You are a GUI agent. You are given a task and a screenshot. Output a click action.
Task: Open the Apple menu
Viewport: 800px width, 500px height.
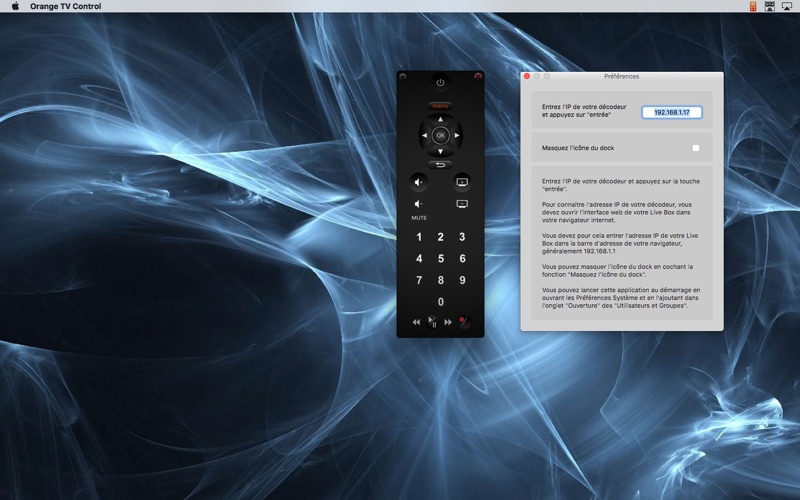pos(15,6)
